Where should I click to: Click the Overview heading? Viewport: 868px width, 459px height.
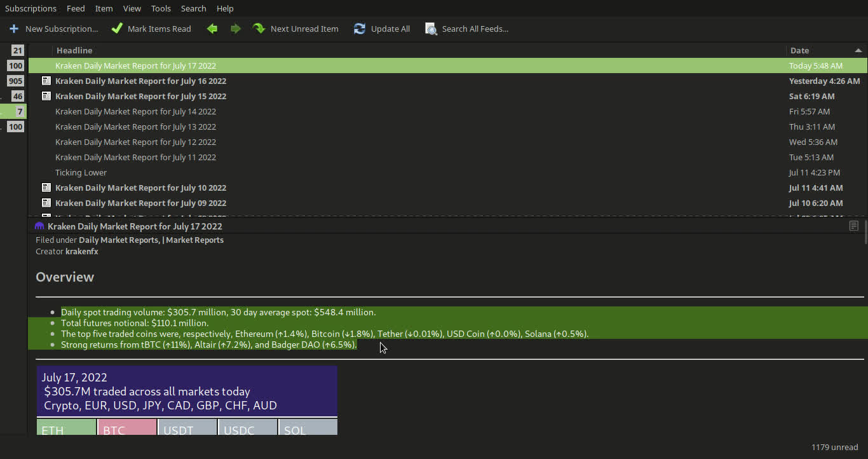coord(65,277)
